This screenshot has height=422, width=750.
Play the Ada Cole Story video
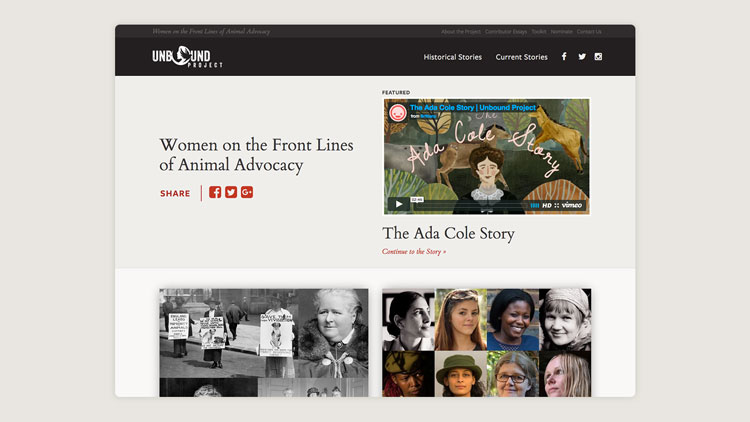click(398, 205)
